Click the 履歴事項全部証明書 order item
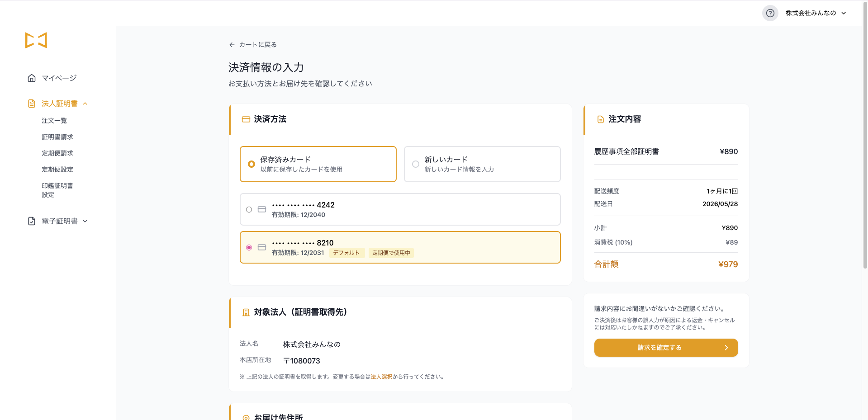 626,151
